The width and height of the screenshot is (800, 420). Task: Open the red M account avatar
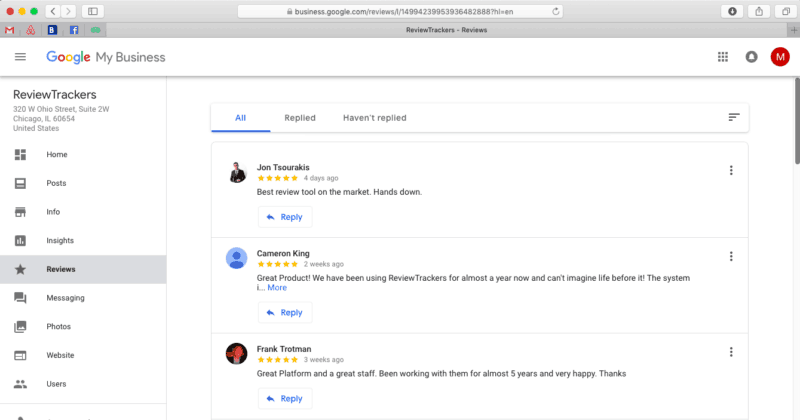[x=780, y=57]
